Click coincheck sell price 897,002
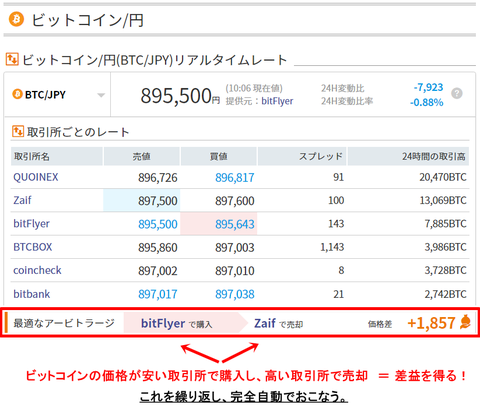 (x=158, y=271)
